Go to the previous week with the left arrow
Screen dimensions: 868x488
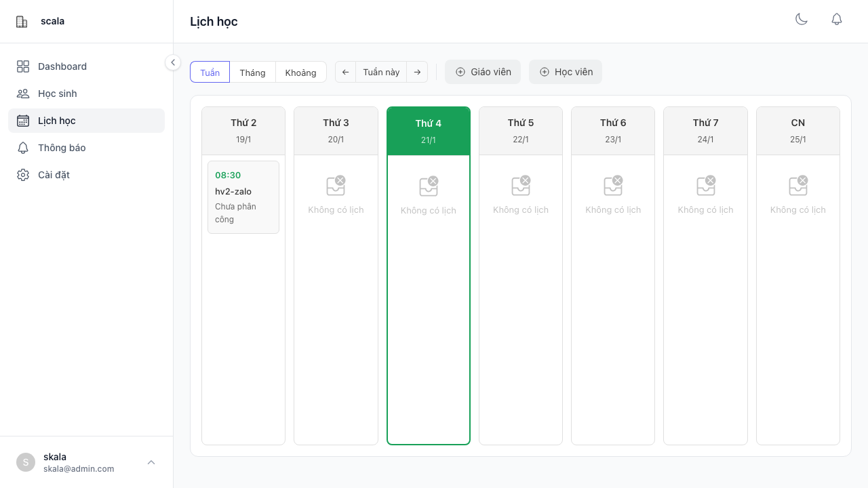(345, 73)
